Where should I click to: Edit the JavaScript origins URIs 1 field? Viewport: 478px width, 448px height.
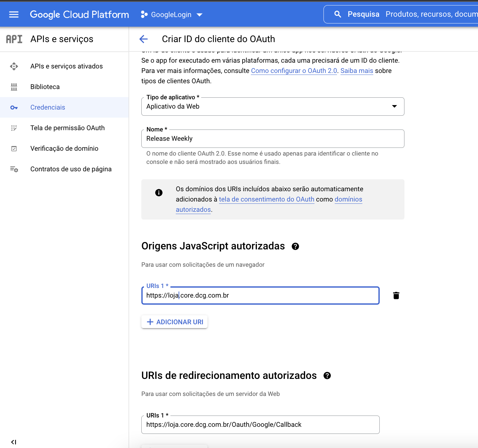tap(261, 295)
